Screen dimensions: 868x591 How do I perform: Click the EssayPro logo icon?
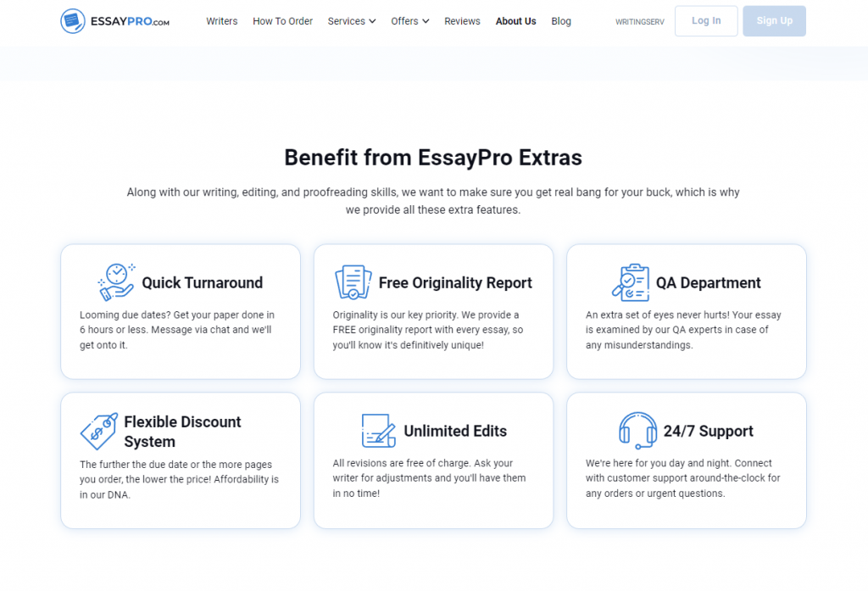click(x=73, y=21)
